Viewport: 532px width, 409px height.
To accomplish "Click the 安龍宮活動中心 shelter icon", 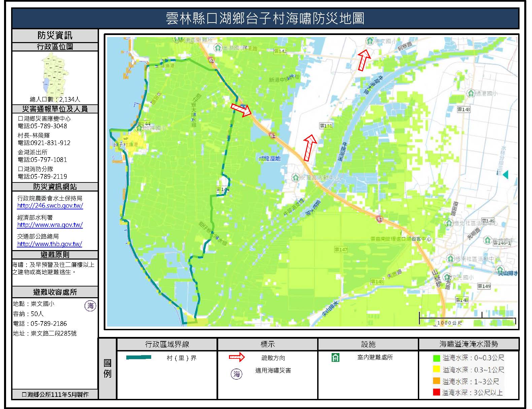I will tap(295, 177).
